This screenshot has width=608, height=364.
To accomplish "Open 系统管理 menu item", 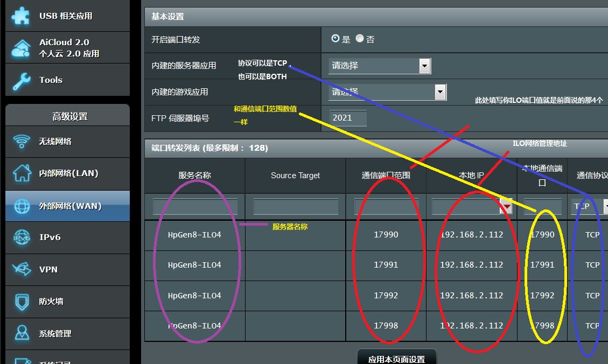I will click(x=55, y=333).
